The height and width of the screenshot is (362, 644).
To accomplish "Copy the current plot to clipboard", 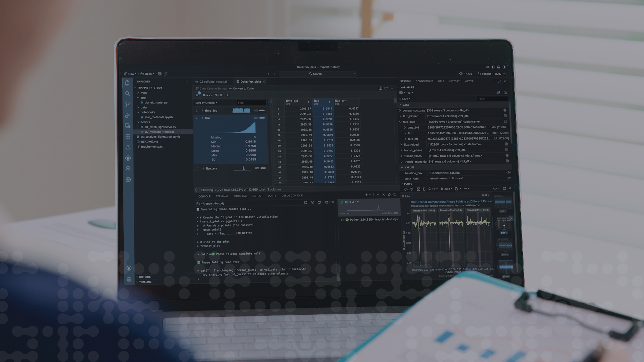I will tap(424, 189).
